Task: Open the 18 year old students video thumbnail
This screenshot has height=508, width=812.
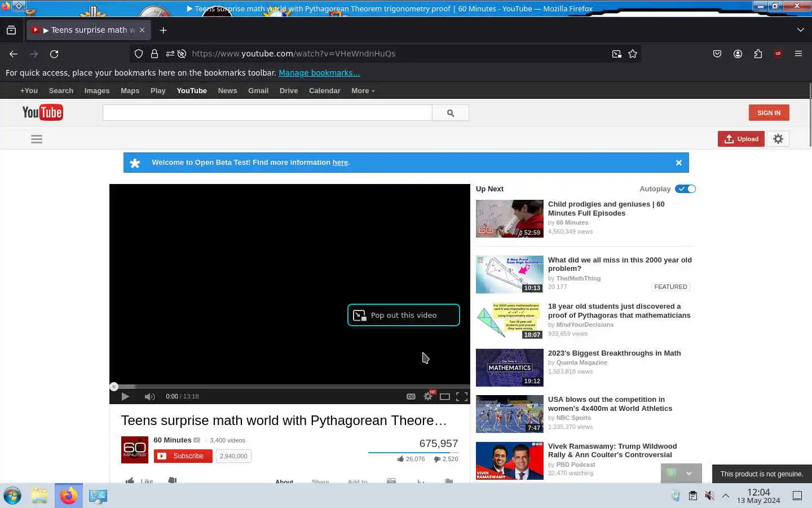Action: 510,321
